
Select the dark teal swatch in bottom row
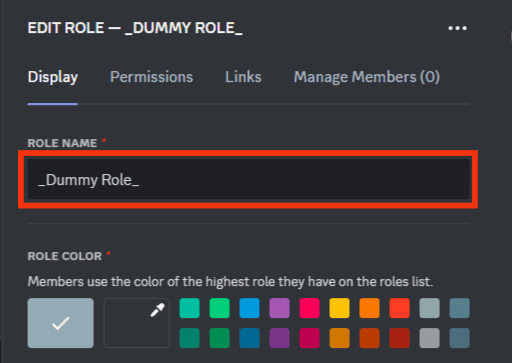tap(190, 338)
